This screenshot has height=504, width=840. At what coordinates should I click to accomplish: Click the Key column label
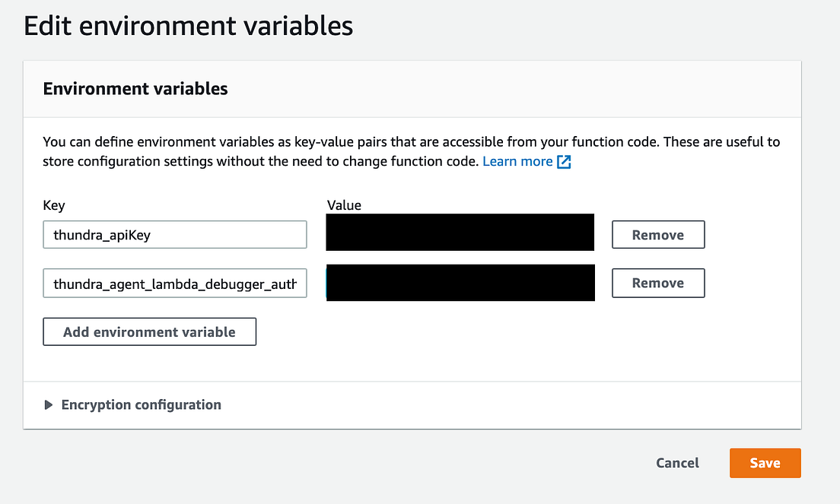[53, 205]
